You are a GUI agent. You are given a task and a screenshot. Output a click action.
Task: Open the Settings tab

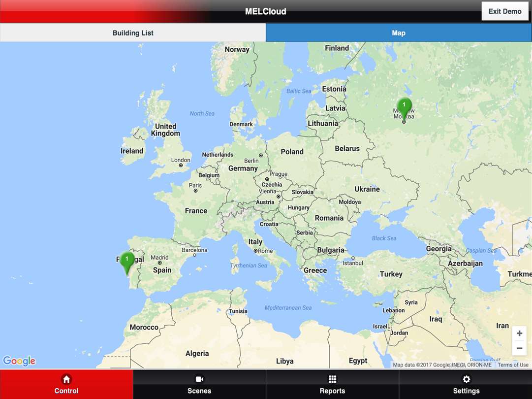coord(466,384)
